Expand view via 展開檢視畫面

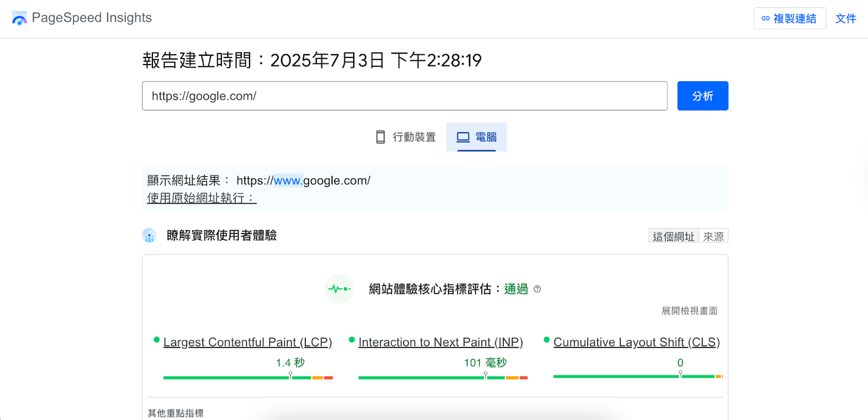pyautogui.click(x=690, y=311)
